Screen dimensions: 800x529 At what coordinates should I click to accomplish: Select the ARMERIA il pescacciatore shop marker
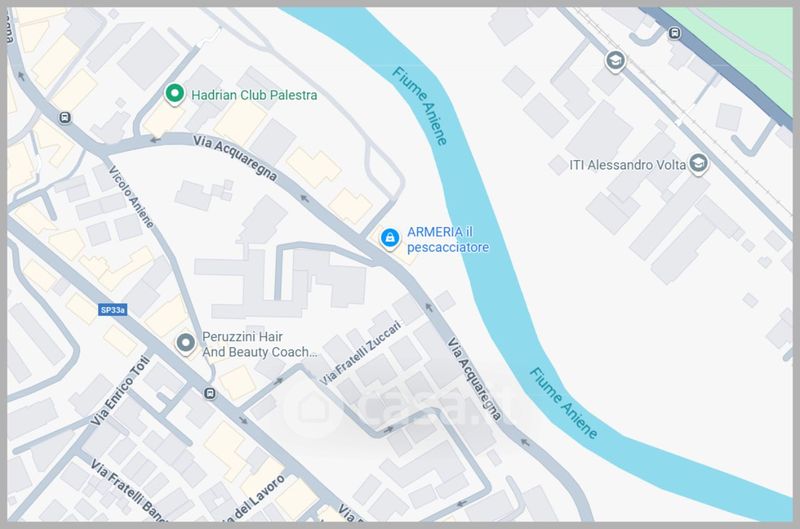point(390,239)
